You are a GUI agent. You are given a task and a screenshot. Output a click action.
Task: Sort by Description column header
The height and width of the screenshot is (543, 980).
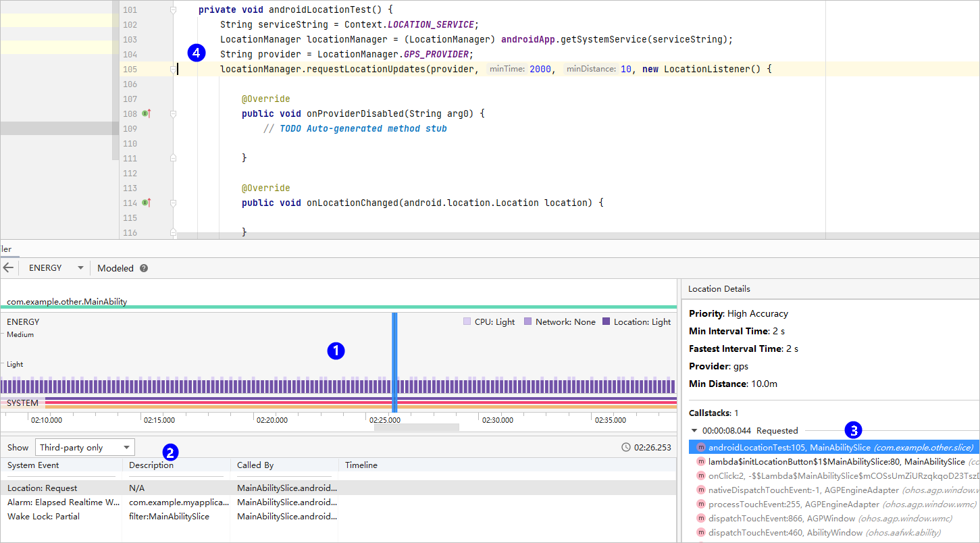pos(176,465)
